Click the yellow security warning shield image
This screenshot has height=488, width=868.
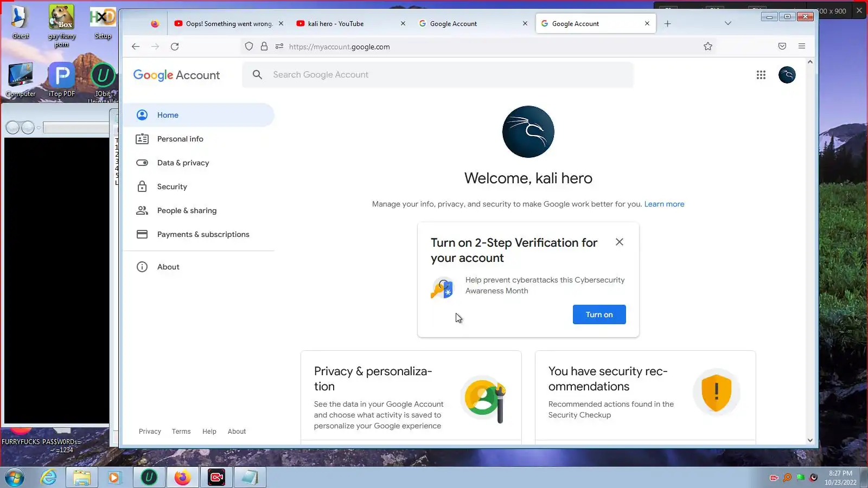pyautogui.click(x=716, y=393)
